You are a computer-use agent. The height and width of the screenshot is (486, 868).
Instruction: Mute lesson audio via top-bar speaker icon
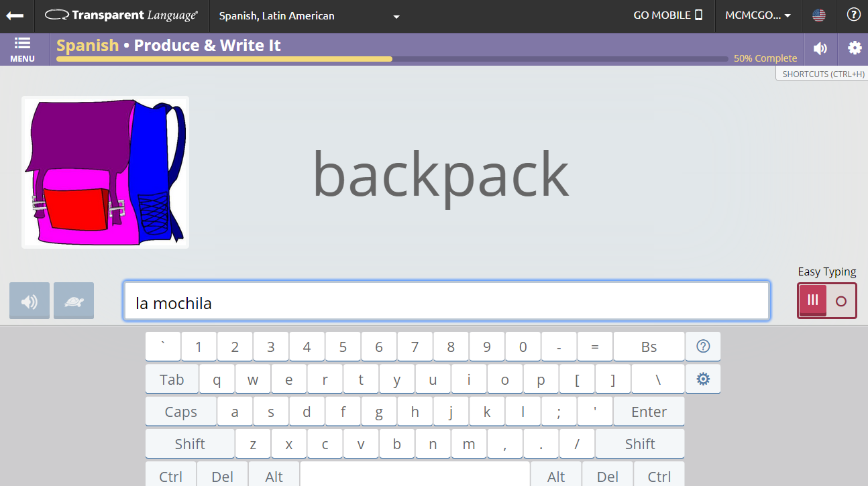[820, 48]
